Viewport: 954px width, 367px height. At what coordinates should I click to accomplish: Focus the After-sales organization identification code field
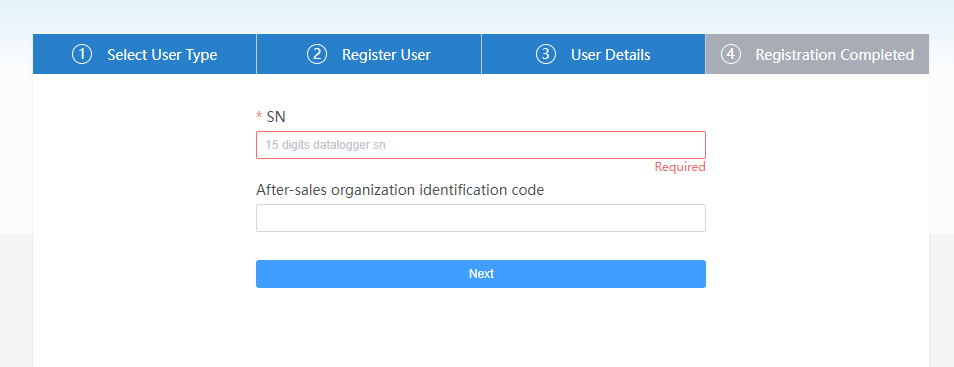click(x=481, y=218)
